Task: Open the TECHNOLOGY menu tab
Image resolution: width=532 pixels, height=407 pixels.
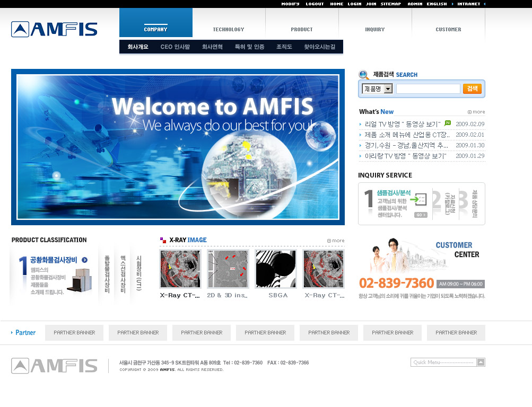Action: 229,30
